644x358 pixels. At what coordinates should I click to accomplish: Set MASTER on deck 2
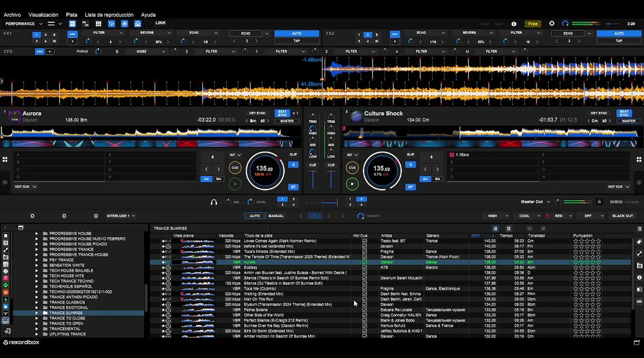click(x=629, y=121)
